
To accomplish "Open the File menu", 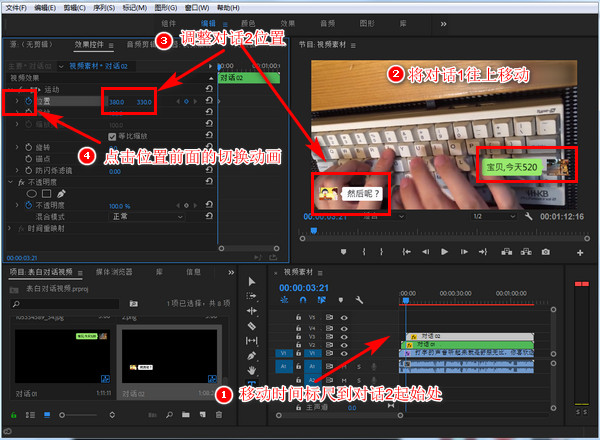I will [16, 8].
